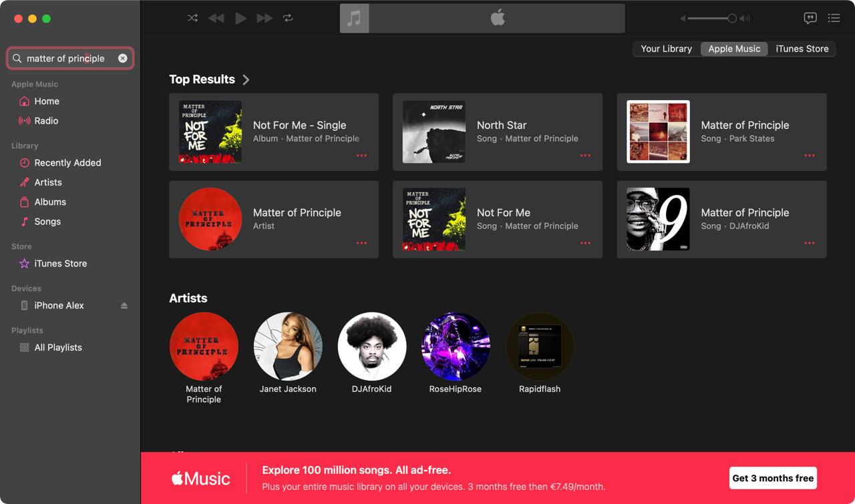855x504 pixels.
Task: Switch to the Your Library tab
Action: pos(666,49)
